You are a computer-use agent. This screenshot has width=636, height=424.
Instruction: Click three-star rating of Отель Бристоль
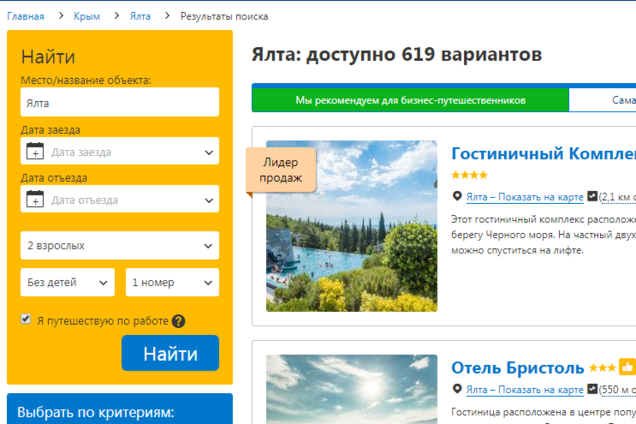(x=602, y=368)
